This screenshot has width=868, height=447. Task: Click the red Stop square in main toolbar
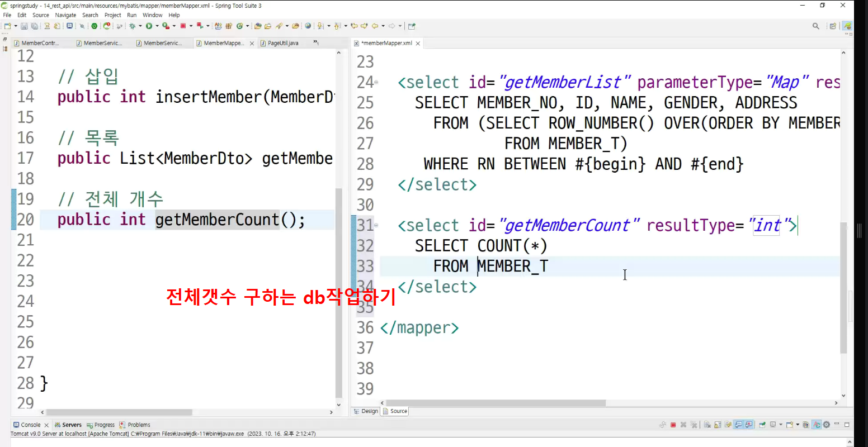coord(183,26)
